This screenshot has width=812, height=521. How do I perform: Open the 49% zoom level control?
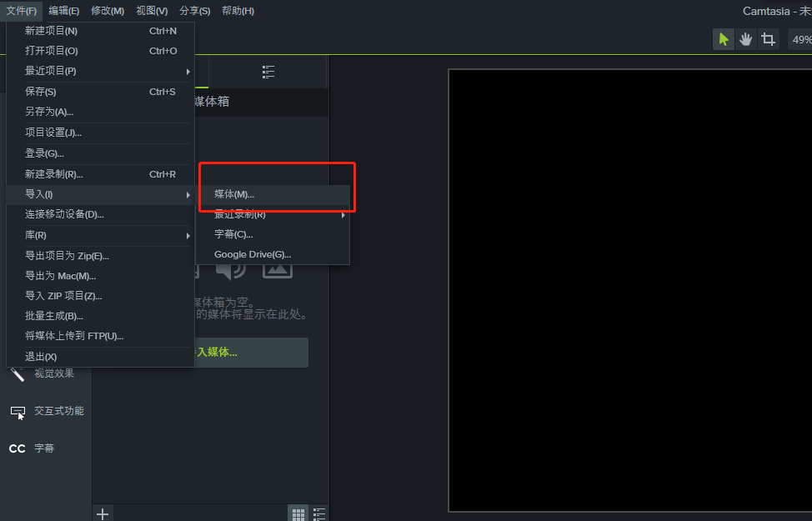pos(800,38)
